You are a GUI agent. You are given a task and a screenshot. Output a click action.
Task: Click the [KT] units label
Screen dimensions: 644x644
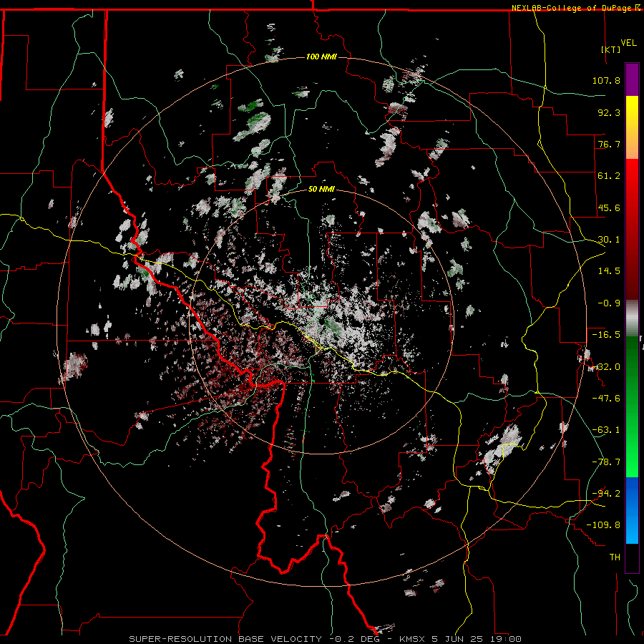pyautogui.click(x=611, y=49)
